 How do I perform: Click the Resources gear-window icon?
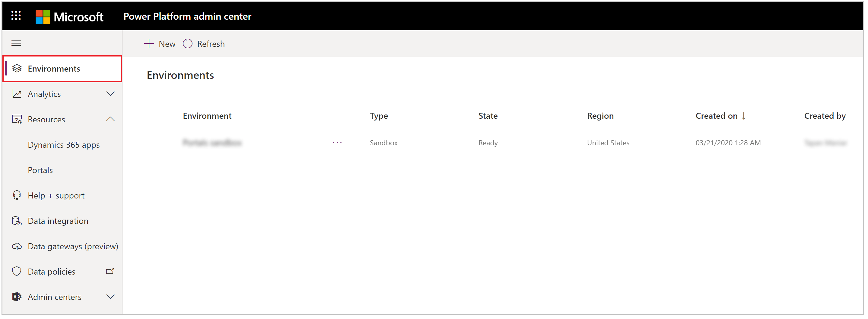click(17, 120)
